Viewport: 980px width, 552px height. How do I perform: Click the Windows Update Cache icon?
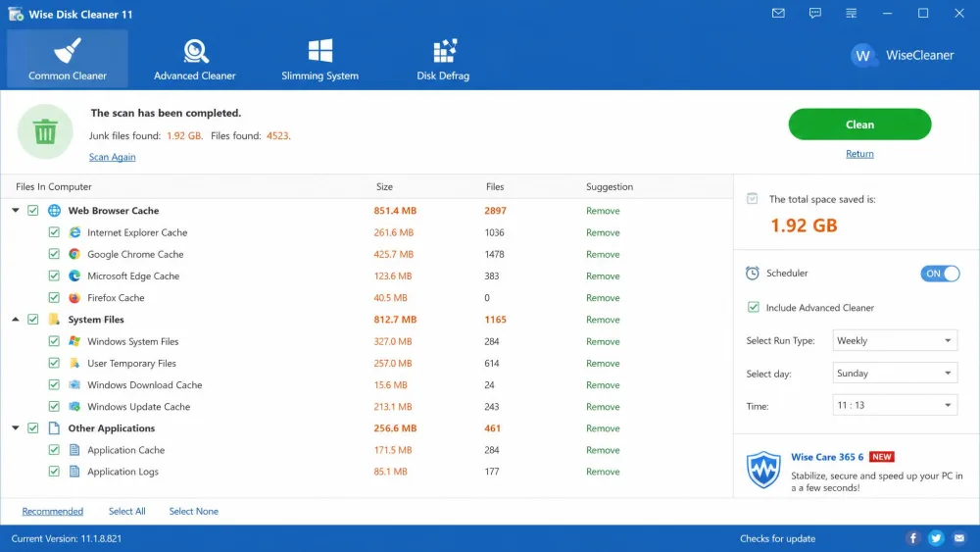(74, 406)
